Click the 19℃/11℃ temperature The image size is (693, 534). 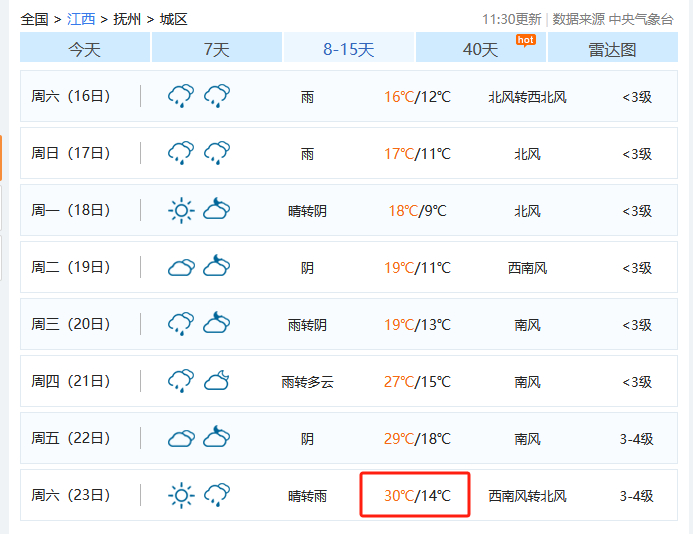pos(417,267)
